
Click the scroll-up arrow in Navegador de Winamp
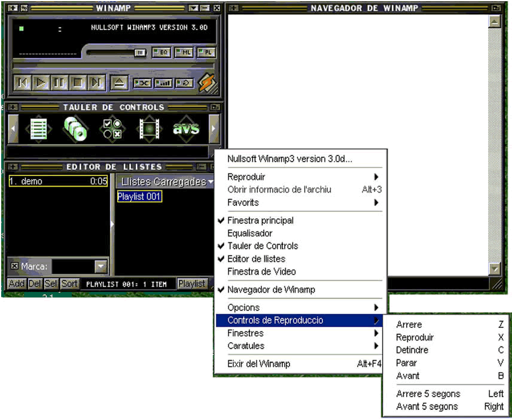[495, 22]
